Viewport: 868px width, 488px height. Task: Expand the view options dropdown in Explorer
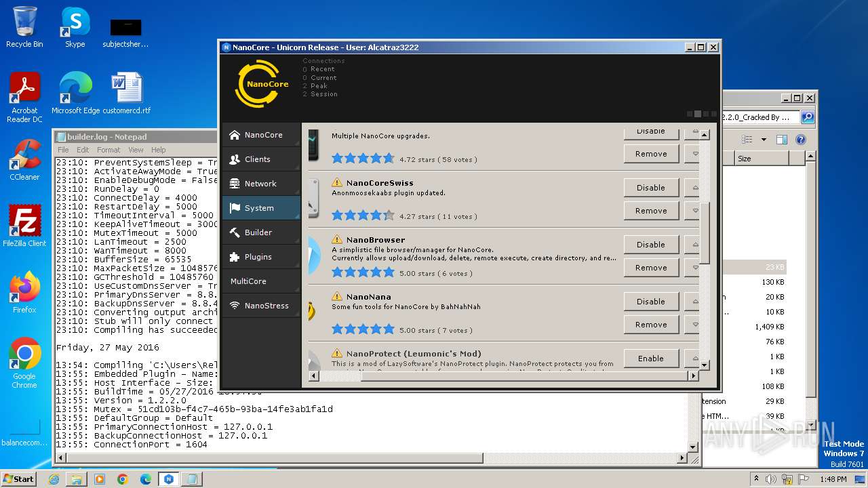point(764,140)
